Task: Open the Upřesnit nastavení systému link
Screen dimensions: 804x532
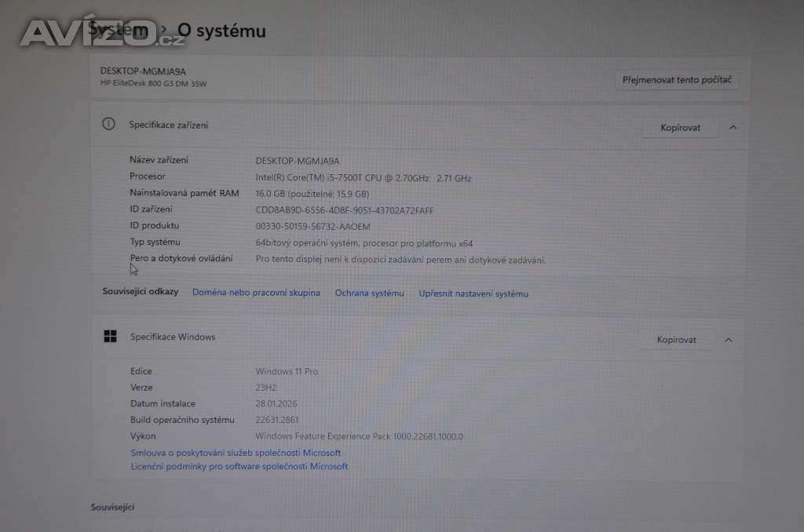Action: tap(473, 293)
